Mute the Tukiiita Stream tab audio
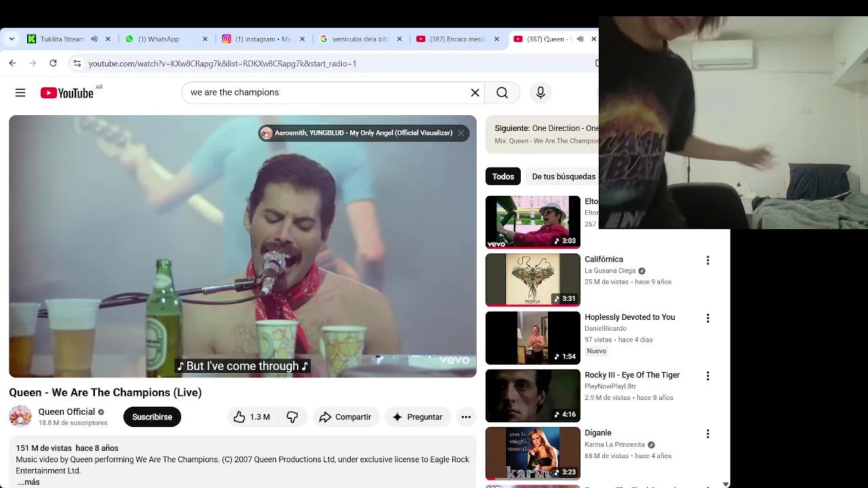 (x=94, y=39)
